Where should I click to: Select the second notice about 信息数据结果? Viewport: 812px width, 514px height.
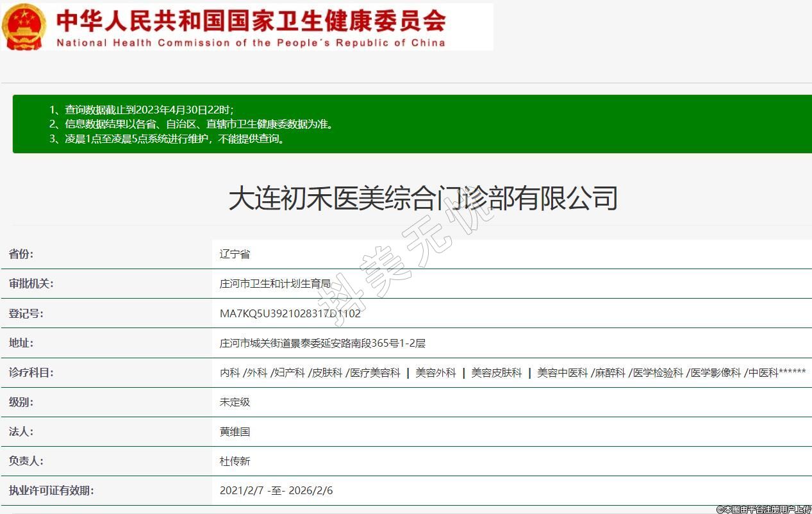point(192,124)
